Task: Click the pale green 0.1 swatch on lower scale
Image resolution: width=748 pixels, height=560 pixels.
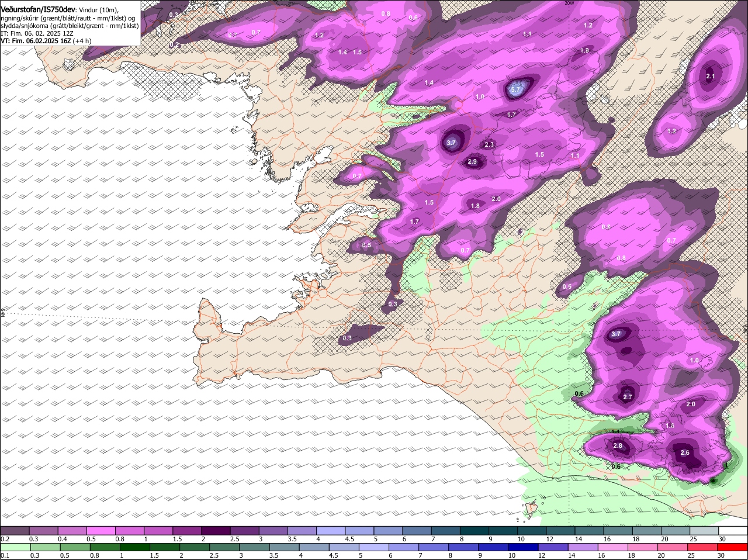Action: (15, 547)
